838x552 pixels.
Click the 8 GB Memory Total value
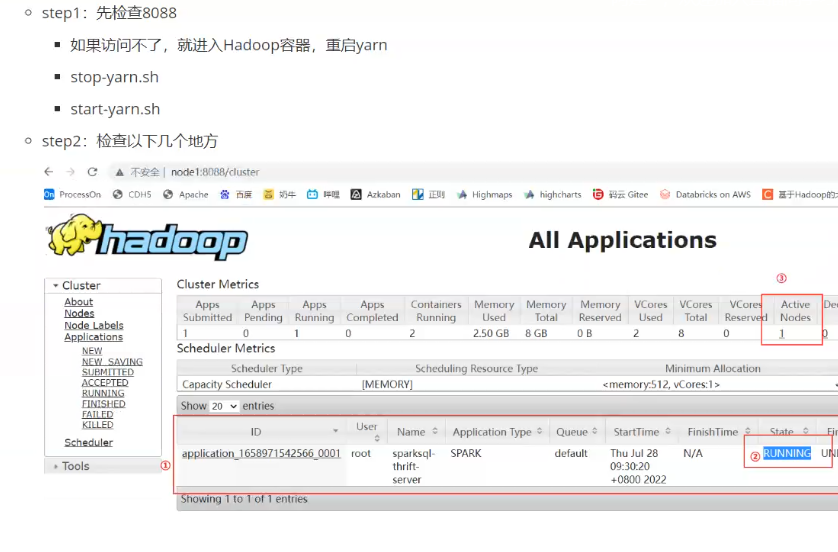(x=536, y=333)
